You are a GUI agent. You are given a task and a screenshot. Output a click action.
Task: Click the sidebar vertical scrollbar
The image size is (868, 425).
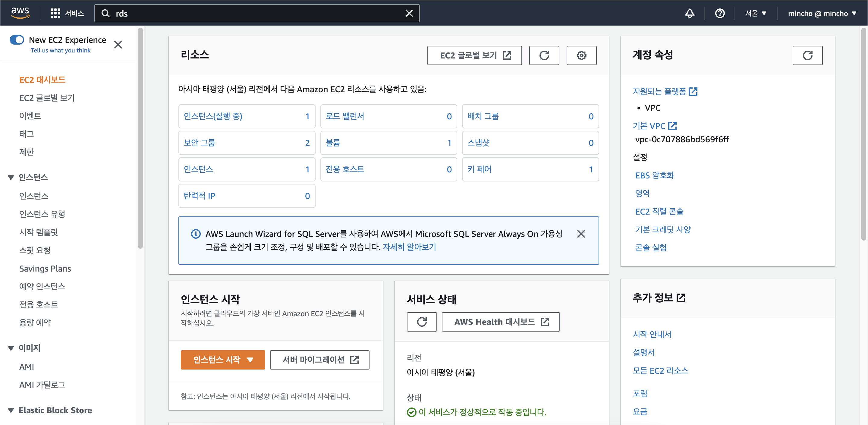140,138
